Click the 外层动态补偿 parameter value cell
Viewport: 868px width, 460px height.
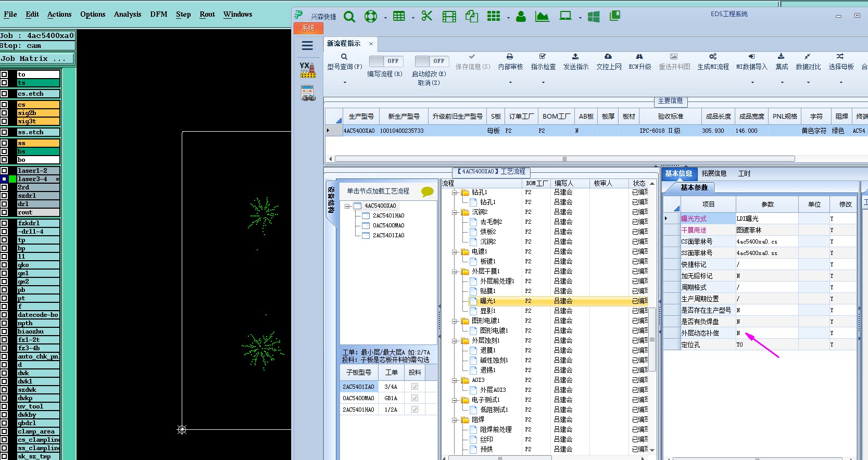point(766,333)
